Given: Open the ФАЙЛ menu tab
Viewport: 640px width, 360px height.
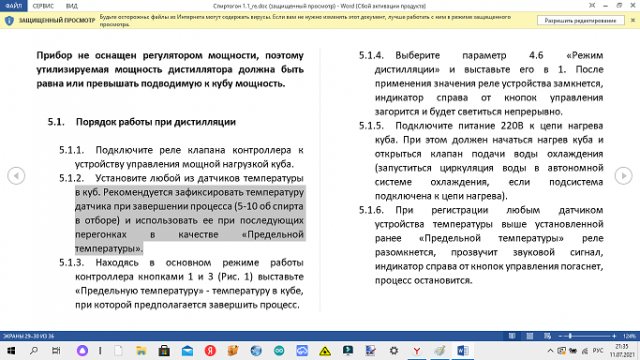Looking at the screenshot, I should 13,6.
